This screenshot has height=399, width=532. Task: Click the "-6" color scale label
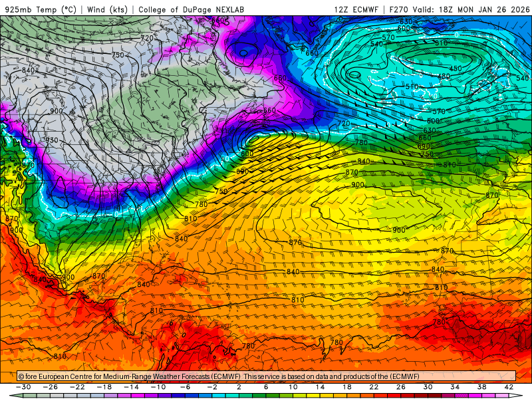click(186, 387)
